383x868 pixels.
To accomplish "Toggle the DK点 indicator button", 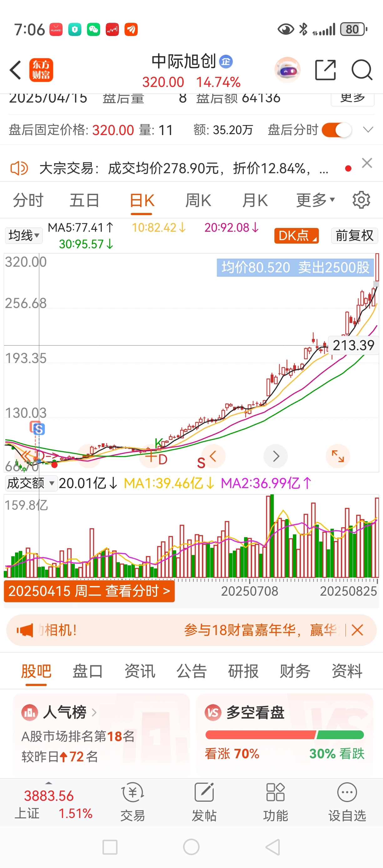I will click(x=296, y=235).
